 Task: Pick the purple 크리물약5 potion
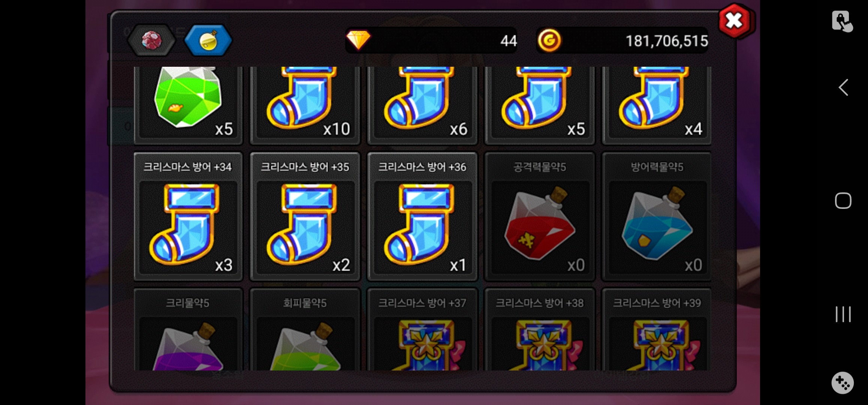tap(188, 329)
